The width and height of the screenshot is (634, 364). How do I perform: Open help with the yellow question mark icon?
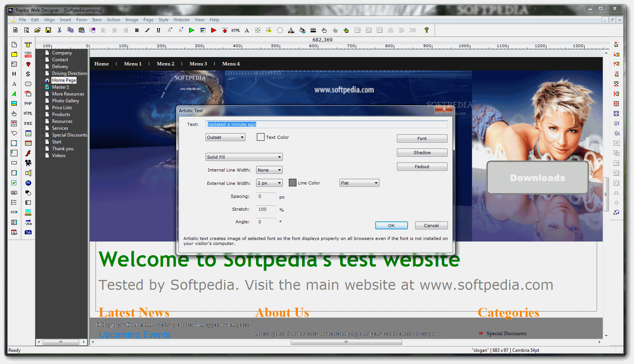[x=427, y=30]
